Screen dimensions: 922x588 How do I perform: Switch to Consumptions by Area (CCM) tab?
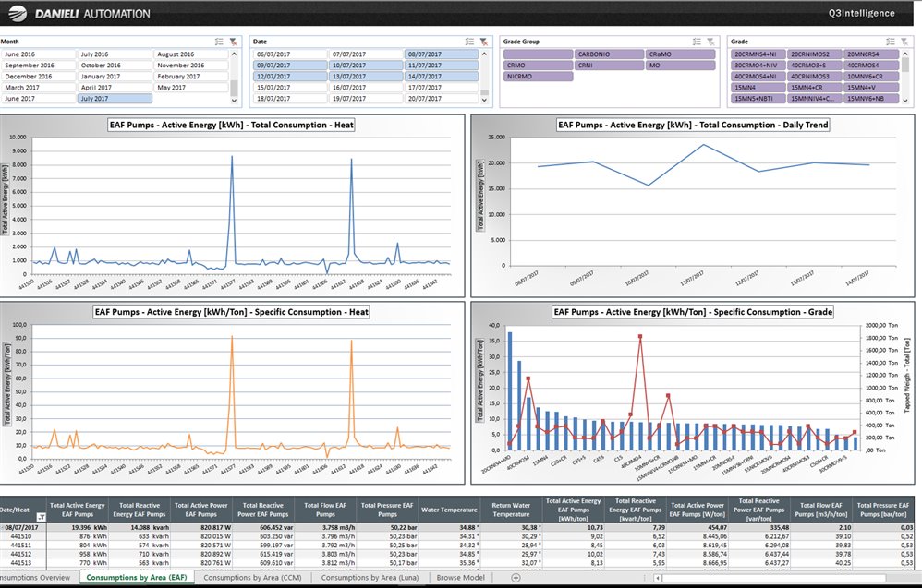(252, 578)
